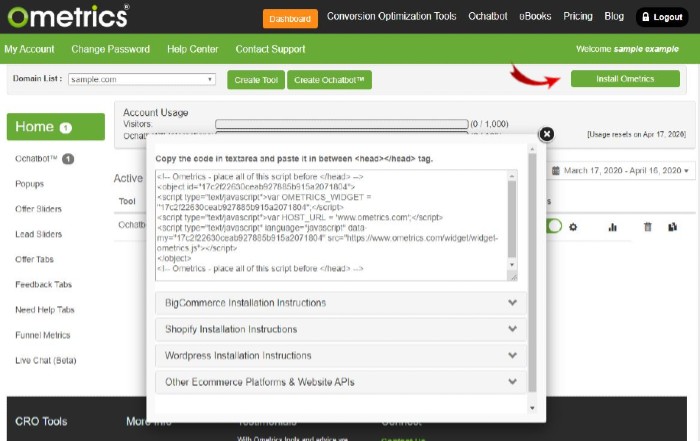The image size is (700, 441).
Task: Select Popups in the sidebar
Action: click(29, 184)
